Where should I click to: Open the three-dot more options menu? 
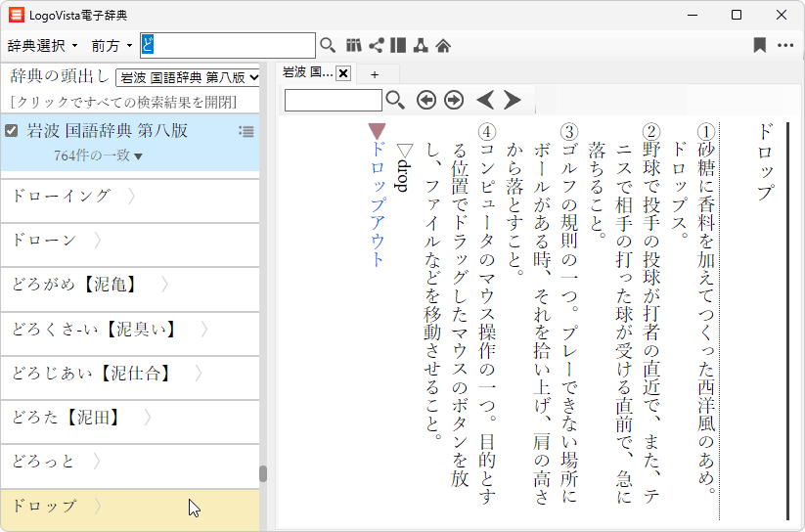click(785, 45)
